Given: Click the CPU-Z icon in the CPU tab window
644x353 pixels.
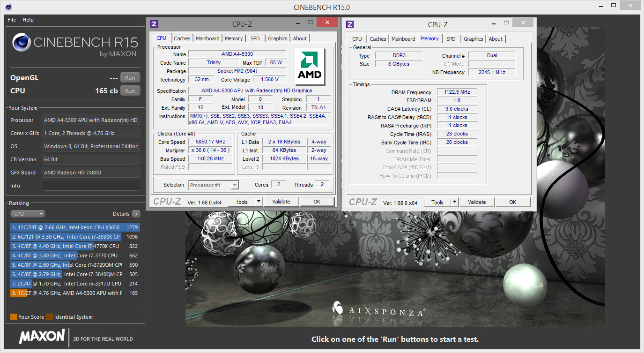Looking at the screenshot, I should (x=154, y=24).
